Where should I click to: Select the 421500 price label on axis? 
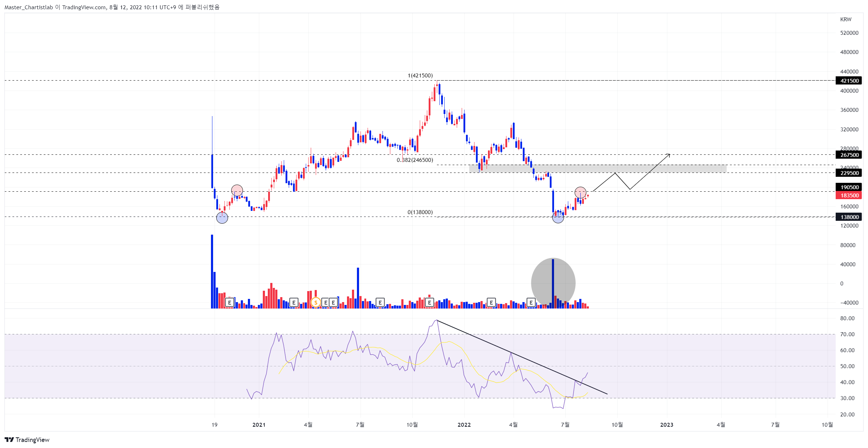pyautogui.click(x=849, y=81)
